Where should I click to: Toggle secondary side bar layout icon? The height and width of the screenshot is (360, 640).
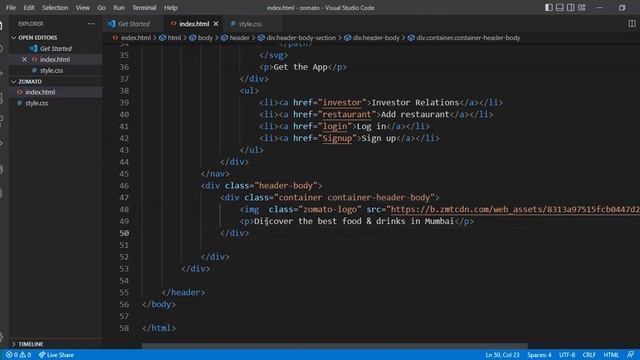(x=571, y=8)
